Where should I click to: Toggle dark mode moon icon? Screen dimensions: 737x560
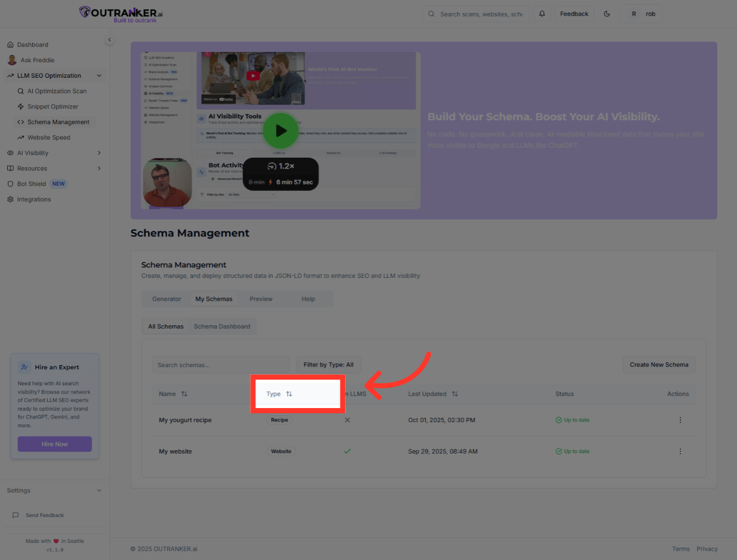607,14
